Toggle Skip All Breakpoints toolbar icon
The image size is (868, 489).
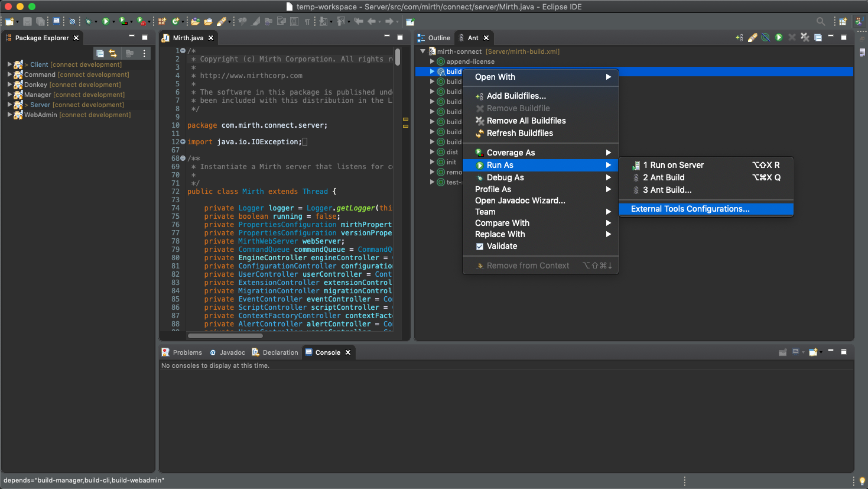72,21
